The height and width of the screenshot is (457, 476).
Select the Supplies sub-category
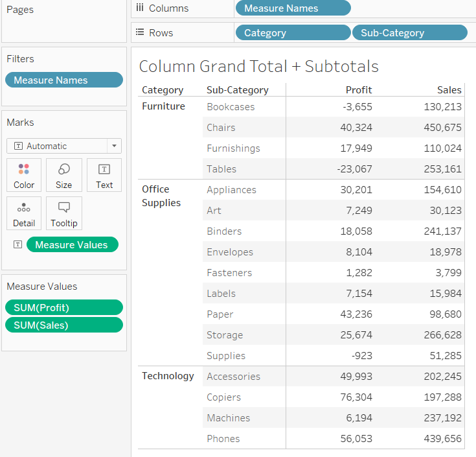click(x=226, y=356)
